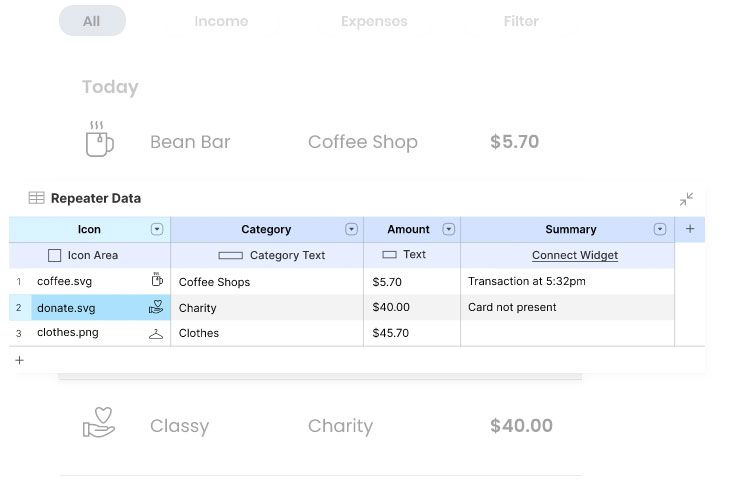Screen dimensions: 730x502
Task: Add a new row with plus icon
Action: click(19, 360)
